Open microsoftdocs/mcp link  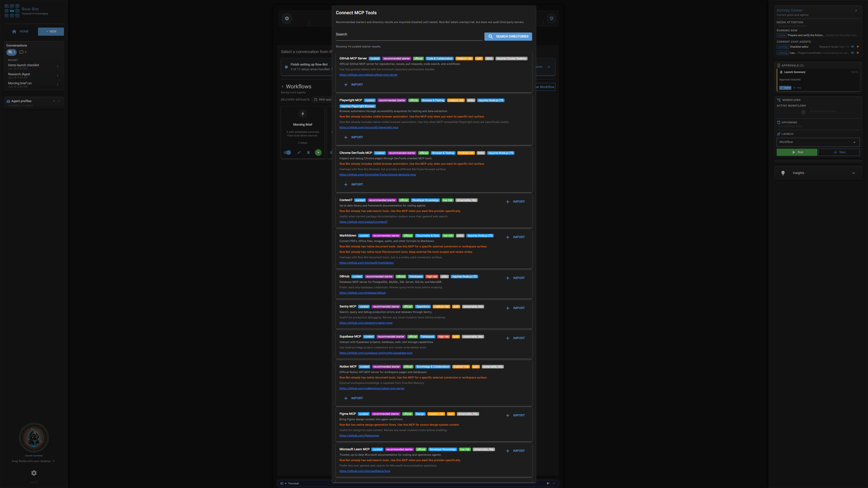coord(365,471)
